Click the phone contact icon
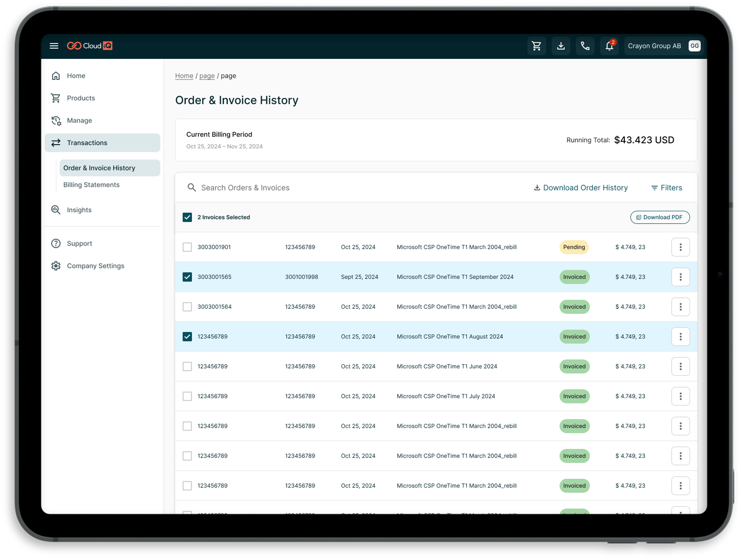This screenshot has width=741, height=560. (585, 46)
